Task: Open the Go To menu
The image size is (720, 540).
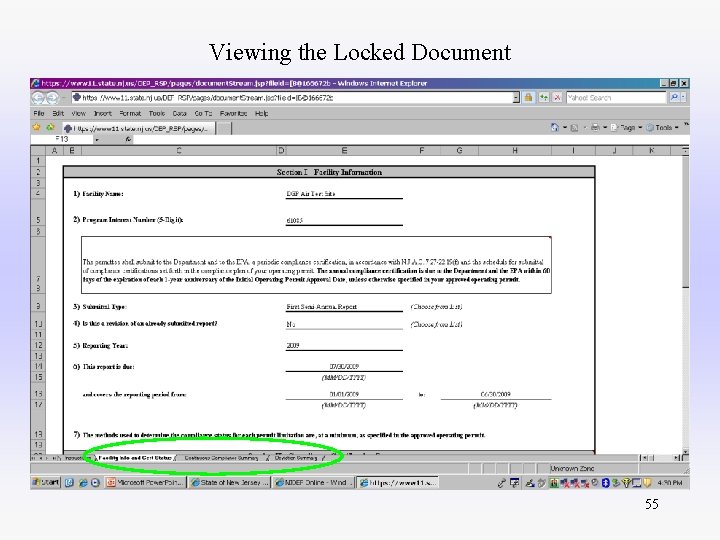Action: [x=203, y=113]
